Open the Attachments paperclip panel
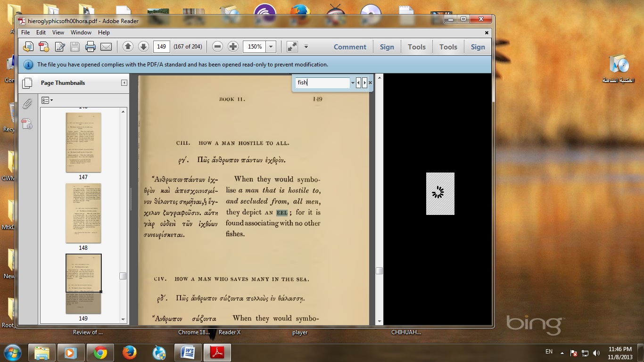644x362 pixels. [x=27, y=104]
